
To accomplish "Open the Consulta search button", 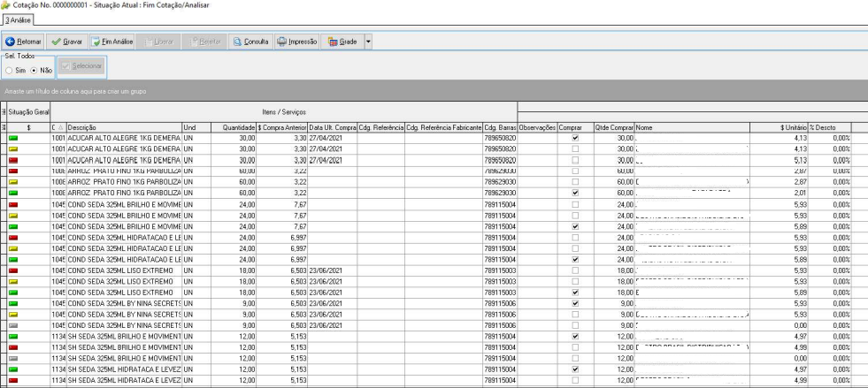I will (250, 42).
